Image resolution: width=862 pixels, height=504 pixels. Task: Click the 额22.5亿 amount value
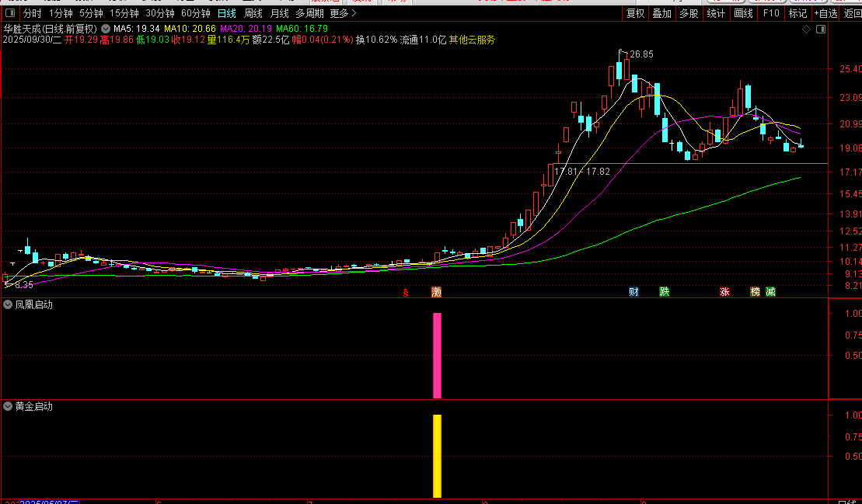tap(270, 40)
